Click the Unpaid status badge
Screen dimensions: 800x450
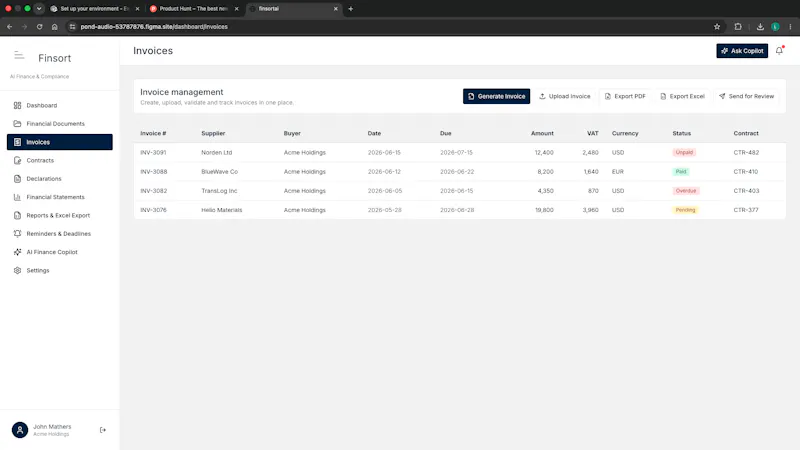(684, 153)
